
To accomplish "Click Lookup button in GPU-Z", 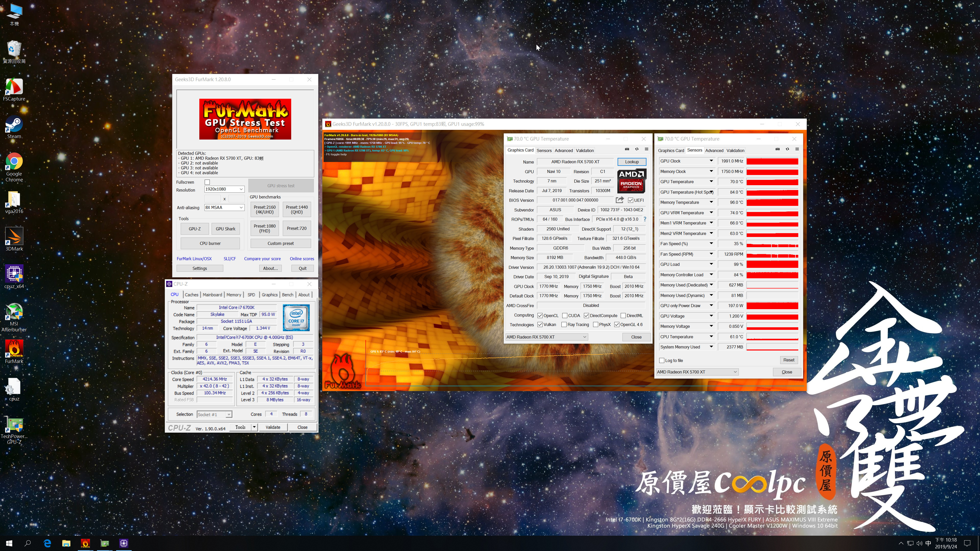I will 632,162.
